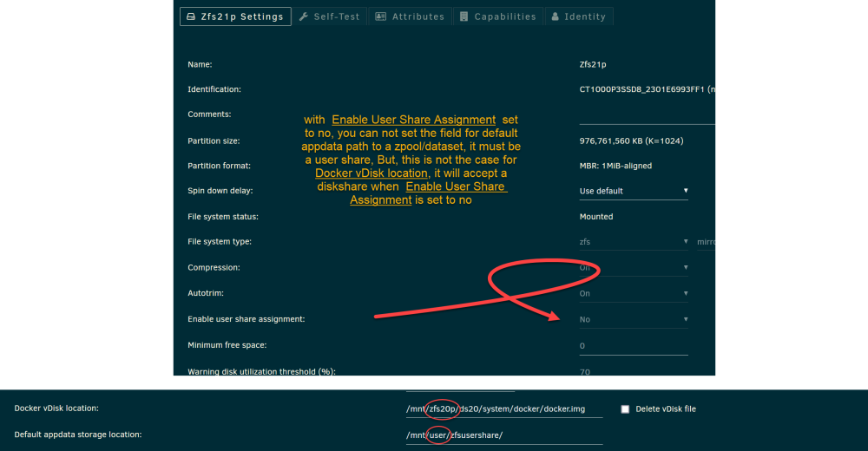Click the 976,761,560 KB partition size value

[631, 141]
